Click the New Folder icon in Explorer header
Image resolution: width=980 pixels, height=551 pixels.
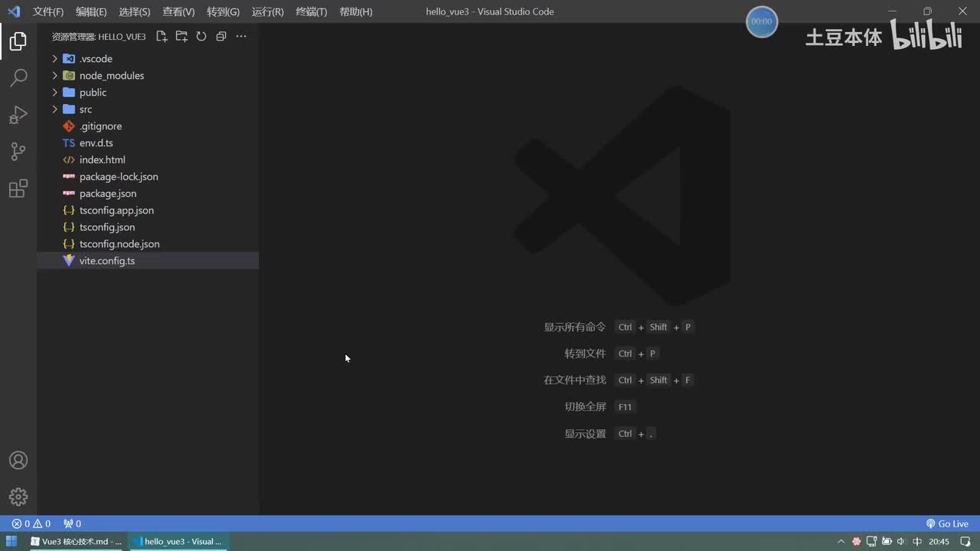[x=181, y=36]
